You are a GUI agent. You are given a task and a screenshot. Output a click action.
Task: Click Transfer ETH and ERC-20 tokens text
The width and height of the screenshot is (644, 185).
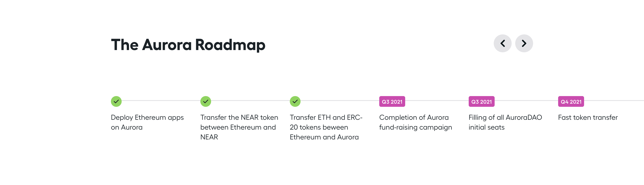coord(326,127)
